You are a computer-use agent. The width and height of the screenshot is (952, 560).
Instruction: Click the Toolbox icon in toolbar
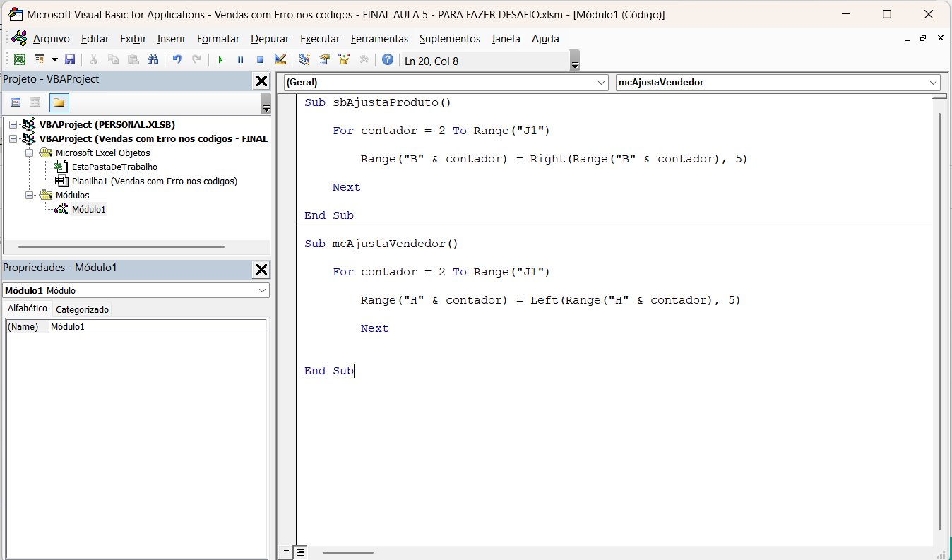(364, 60)
